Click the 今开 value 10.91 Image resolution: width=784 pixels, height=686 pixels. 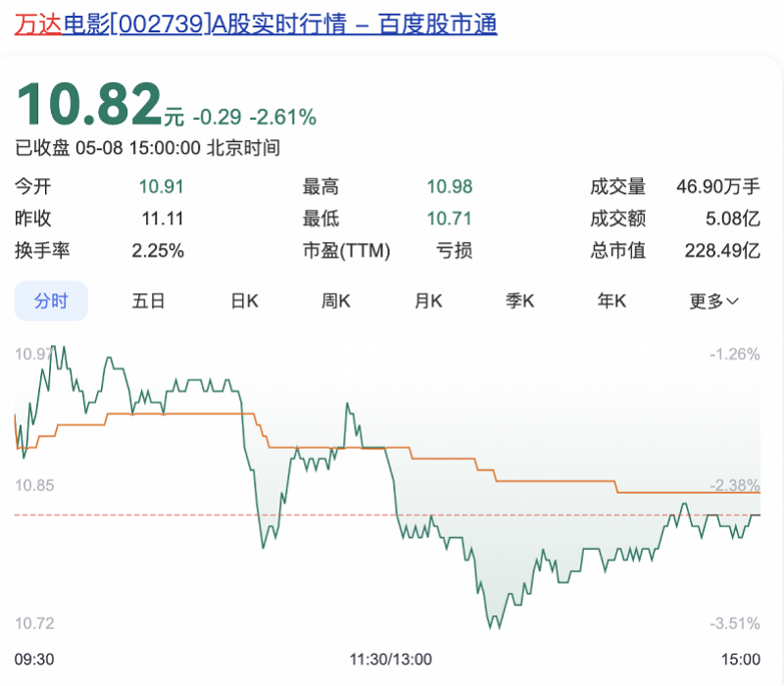tap(161, 187)
